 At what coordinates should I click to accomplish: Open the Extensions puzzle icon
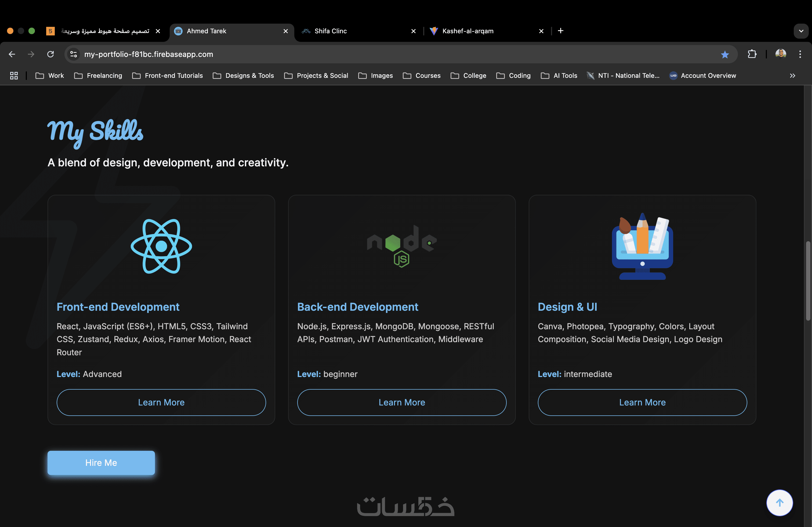tap(752, 54)
